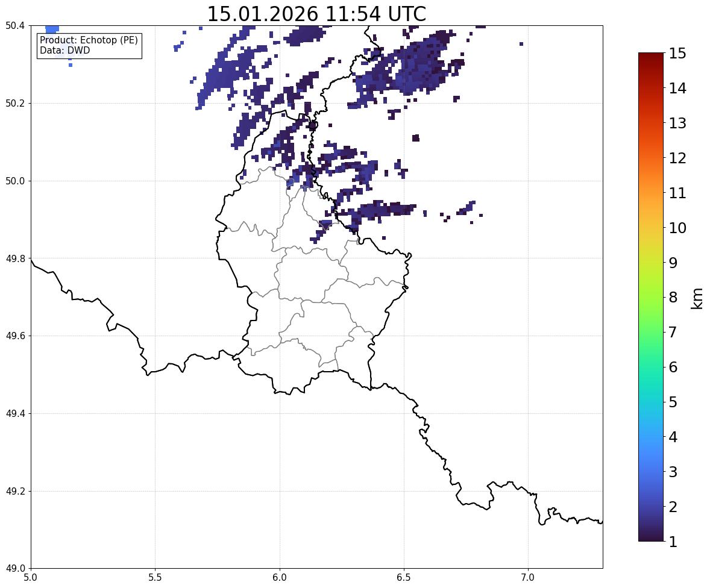Click longitude axis label 6.5
Image resolution: width=710 pixels, height=588 pixels.
[x=404, y=578]
